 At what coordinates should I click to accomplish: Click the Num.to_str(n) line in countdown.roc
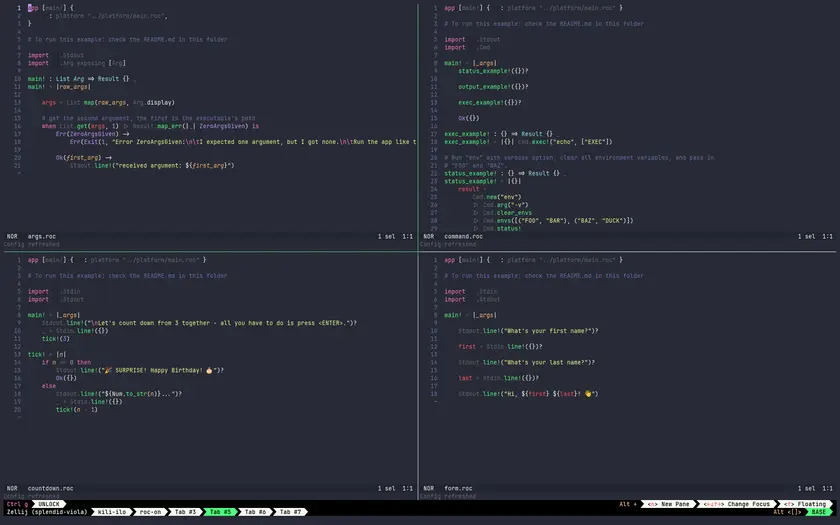point(119,394)
